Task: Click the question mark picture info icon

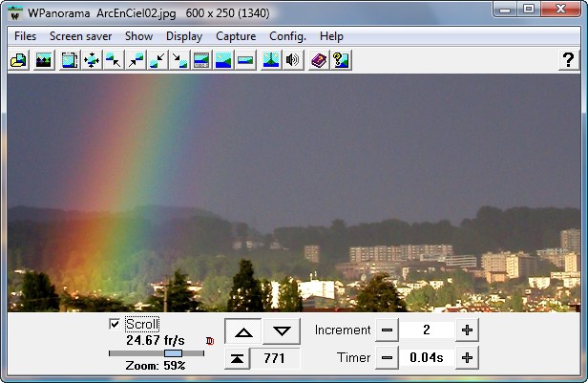Action: pos(341,60)
